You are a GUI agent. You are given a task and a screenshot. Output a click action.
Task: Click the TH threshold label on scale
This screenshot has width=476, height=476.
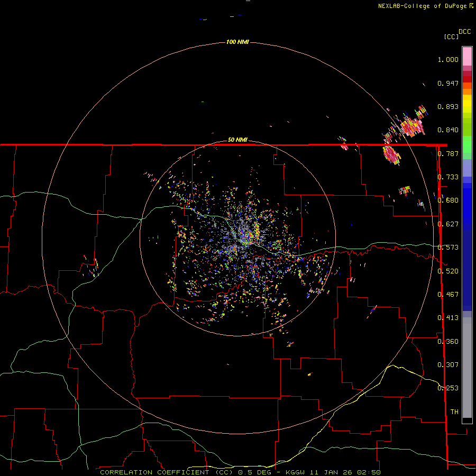tap(454, 411)
